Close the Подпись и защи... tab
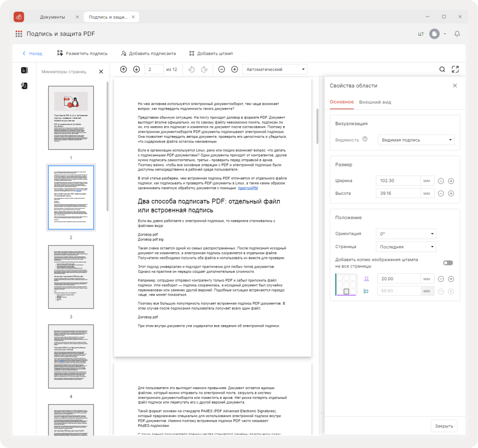 (x=133, y=17)
